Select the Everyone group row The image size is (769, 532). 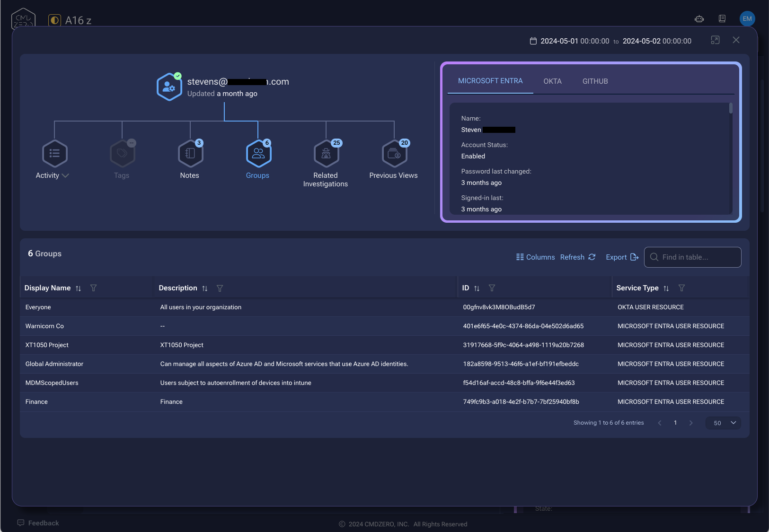pyautogui.click(x=384, y=307)
